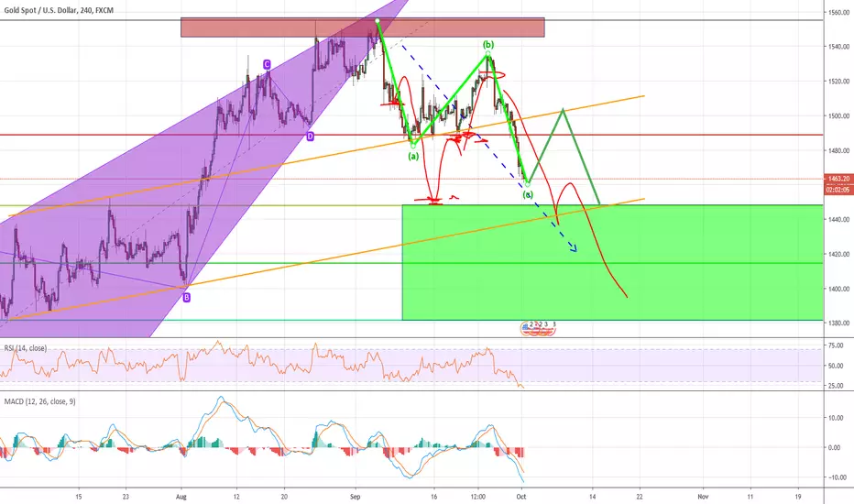Open the RSI (14, close) indicator legend
Image resolution: width=854 pixels, height=504 pixels.
(x=25, y=347)
